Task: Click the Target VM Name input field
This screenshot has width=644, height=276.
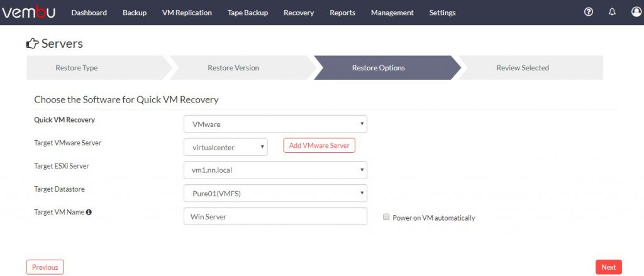Action: click(275, 216)
